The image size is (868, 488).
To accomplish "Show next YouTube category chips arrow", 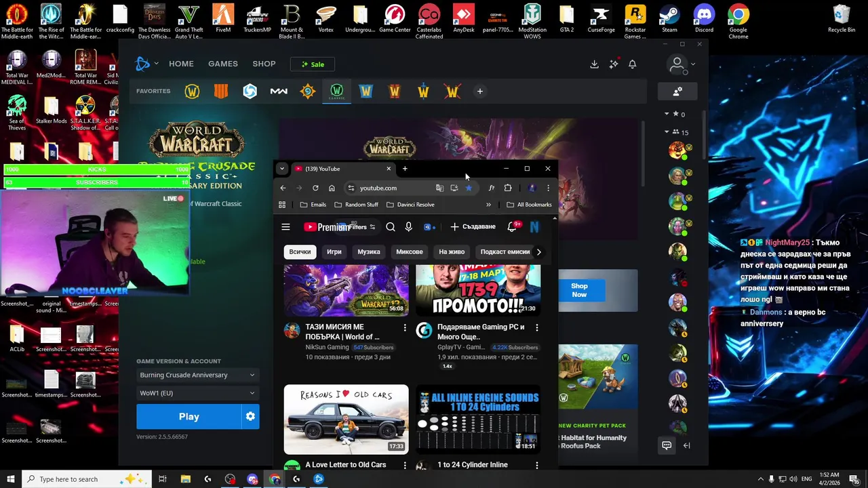I will (538, 252).
